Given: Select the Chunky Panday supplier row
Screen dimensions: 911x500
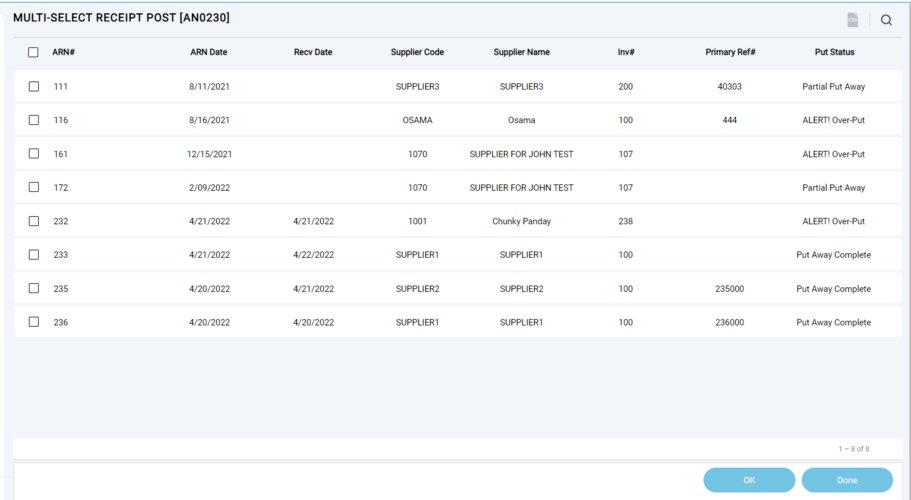Looking at the screenshot, I should (x=521, y=221).
